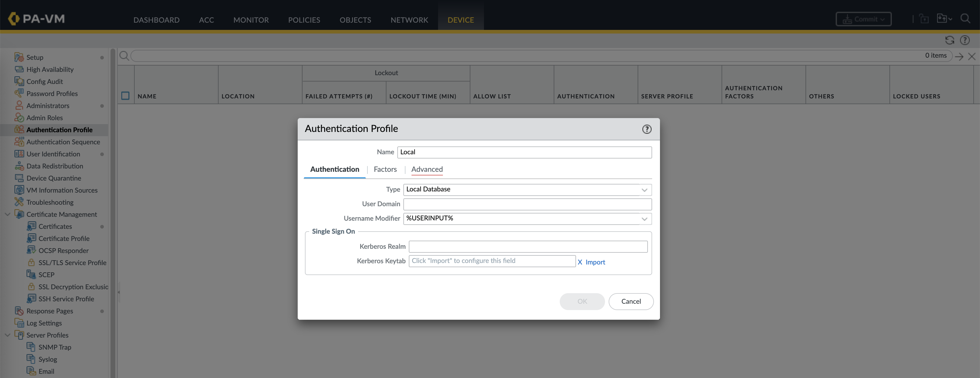Click the Import link for Kerberos Keytab
The width and height of the screenshot is (980, 378).
point(595,262)
